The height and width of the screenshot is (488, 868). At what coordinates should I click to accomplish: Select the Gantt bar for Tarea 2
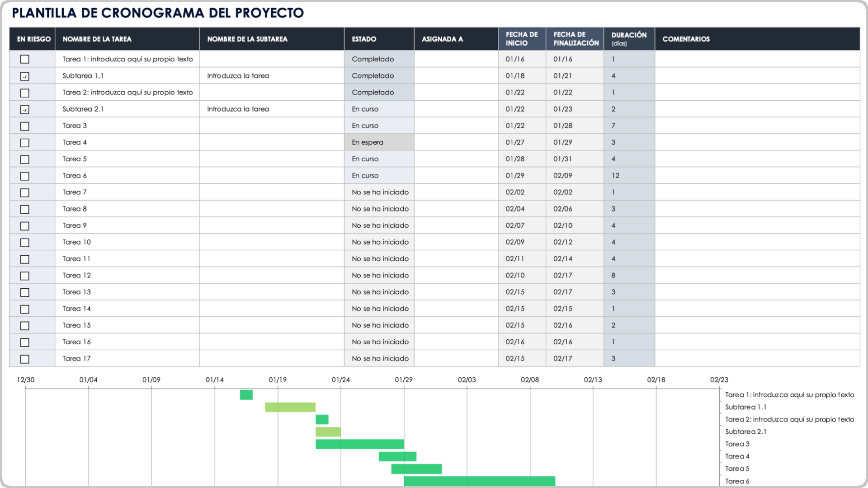pyautogui.click(x=322, y=420)
